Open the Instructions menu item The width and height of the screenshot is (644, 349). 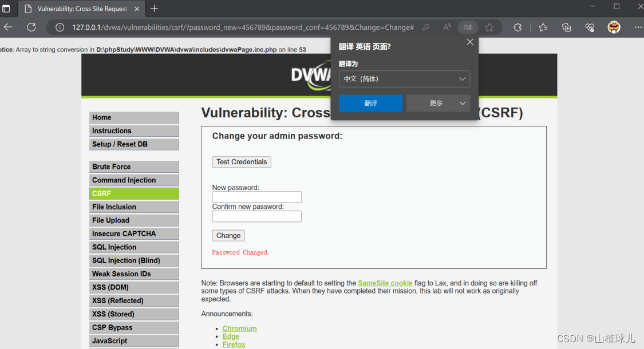[x=134, y=131]
